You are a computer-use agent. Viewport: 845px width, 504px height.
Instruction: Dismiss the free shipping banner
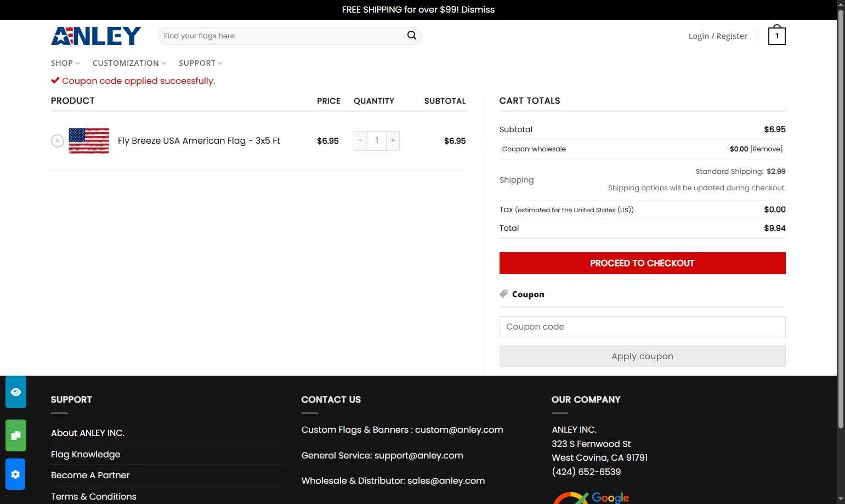[478, 9]
